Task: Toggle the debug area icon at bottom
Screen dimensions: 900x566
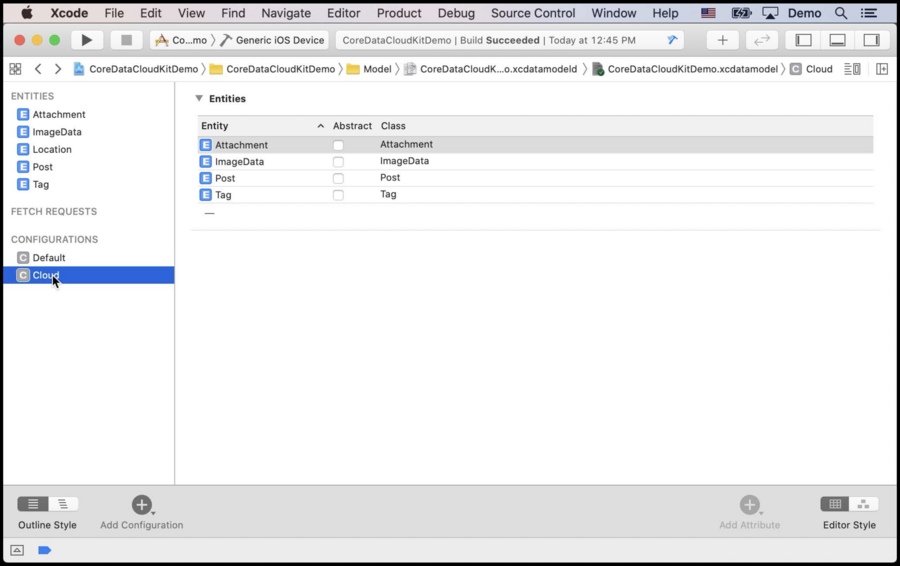Action: pyautogui.click(x=17, y=551)
